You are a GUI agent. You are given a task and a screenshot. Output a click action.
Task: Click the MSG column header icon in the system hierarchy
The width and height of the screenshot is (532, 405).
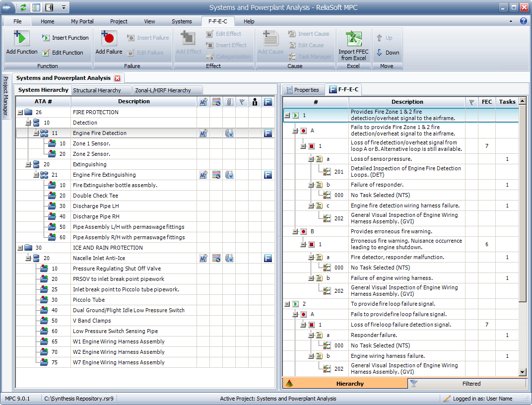click(203, 101)
